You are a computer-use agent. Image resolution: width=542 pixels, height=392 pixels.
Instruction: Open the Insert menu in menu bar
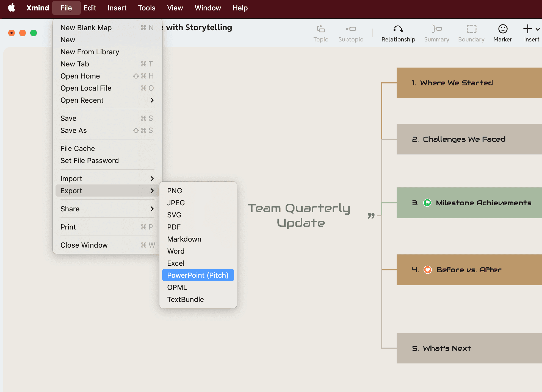[117, 8]
